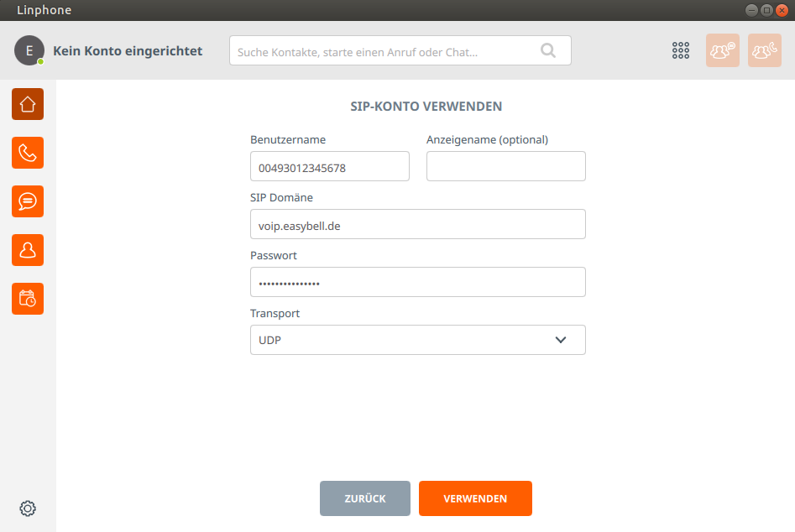
Task: Click the contact search bar
Action: tap(386, 51)
